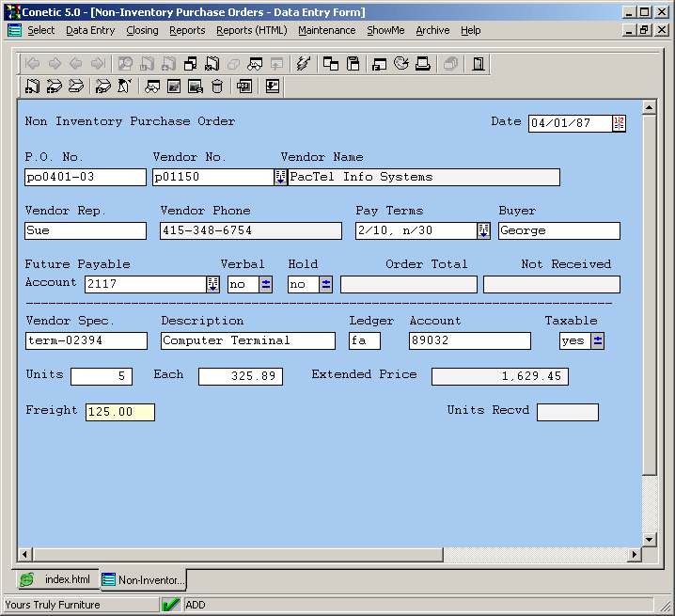
Task: Click the vertical scrollbar down arrow
Action: click(649, 539)
